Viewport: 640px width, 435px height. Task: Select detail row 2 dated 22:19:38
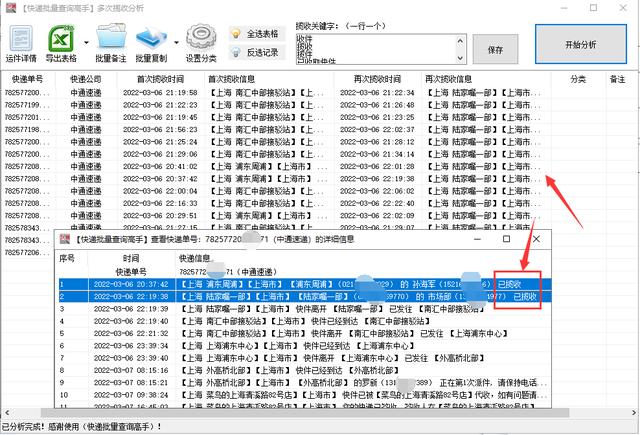304,296
